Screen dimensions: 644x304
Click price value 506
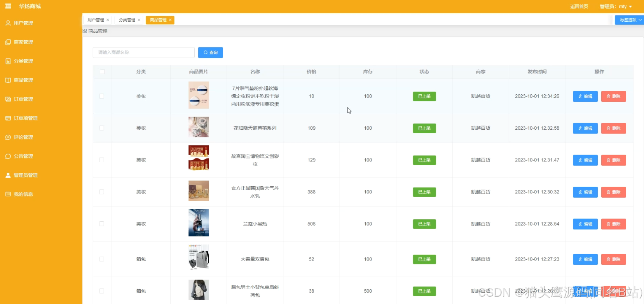pyautogui.click(x=311, y=224)
